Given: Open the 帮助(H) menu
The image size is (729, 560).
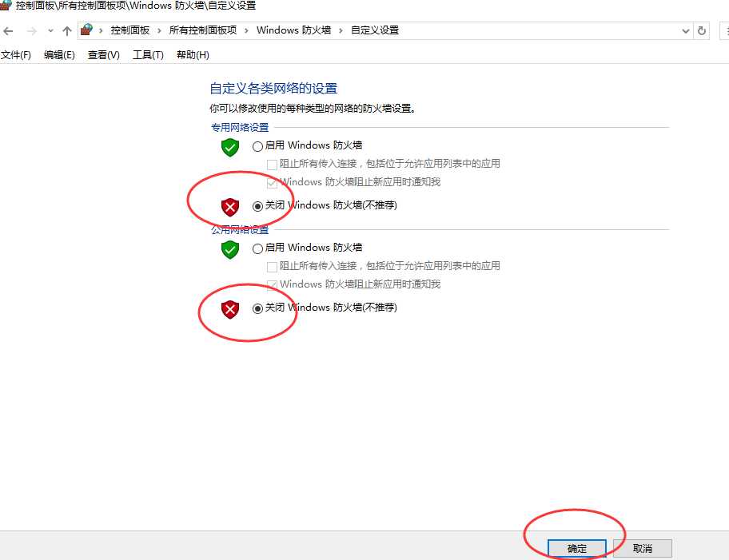Looking at the screenshot, I should pos(193,55).
